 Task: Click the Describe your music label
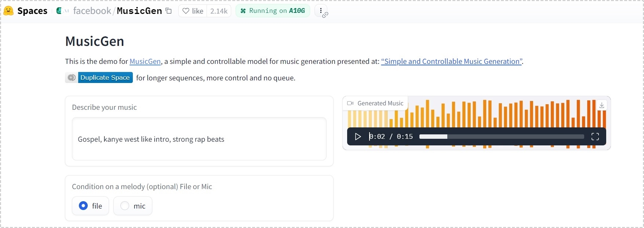coord(104,107)
